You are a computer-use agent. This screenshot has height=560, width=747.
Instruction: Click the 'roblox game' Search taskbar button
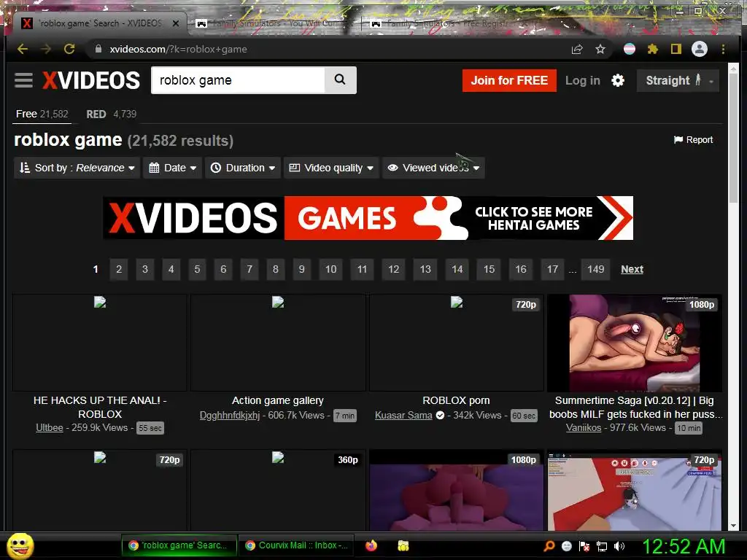click(x=179, y=545)
